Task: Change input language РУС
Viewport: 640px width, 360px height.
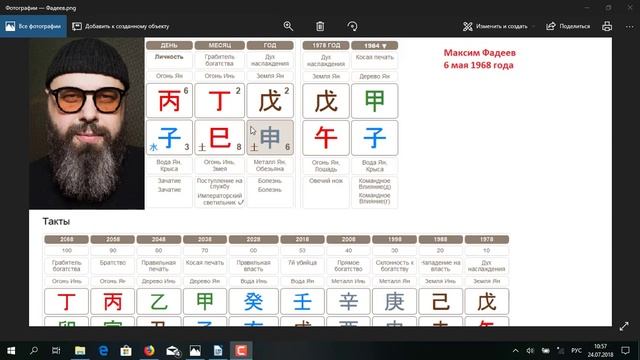Action: 576,351
